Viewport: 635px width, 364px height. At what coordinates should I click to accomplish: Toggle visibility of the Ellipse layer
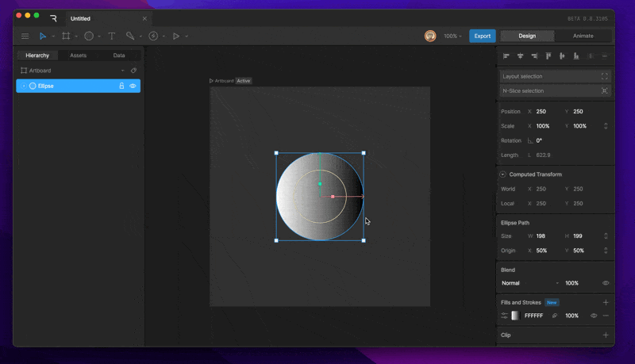tap(133, 86)
